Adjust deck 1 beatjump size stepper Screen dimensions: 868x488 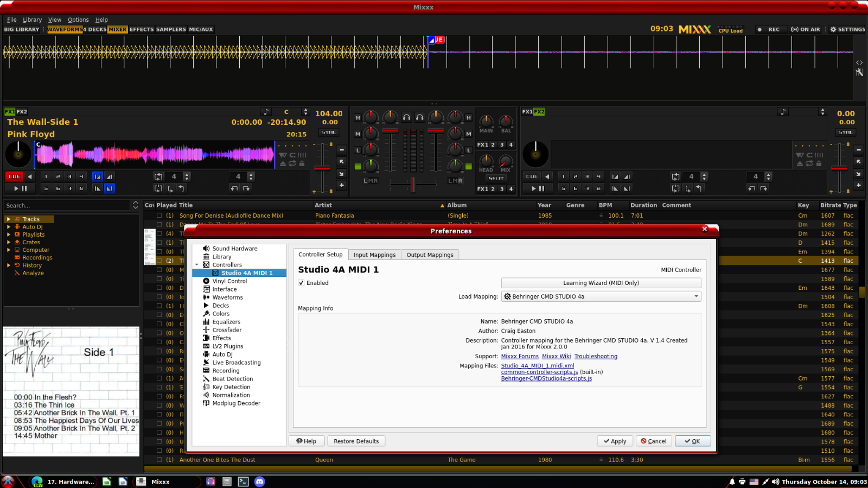coord(251,176)
